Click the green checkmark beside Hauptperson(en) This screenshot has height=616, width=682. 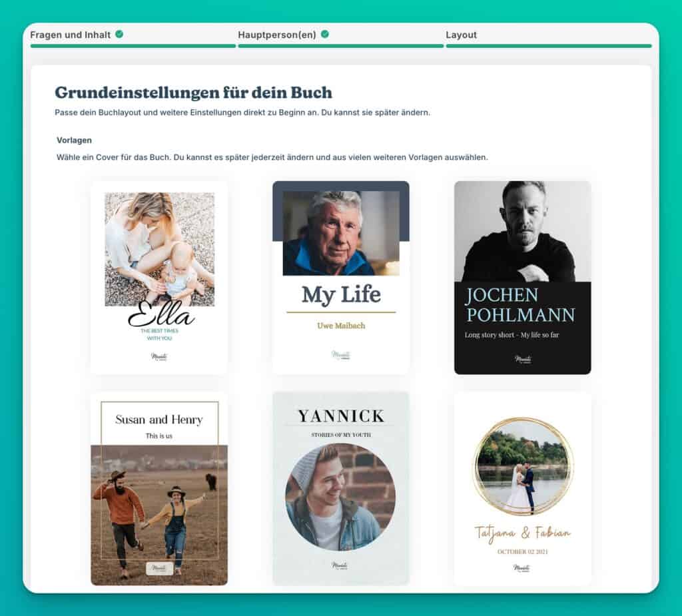pyautogui.click(x=325, y=34)
